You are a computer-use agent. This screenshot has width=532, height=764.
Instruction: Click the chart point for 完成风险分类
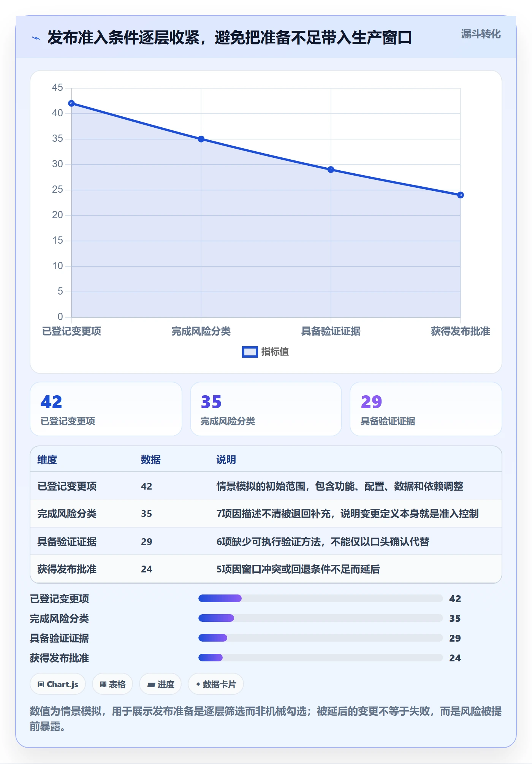point(201,139)
